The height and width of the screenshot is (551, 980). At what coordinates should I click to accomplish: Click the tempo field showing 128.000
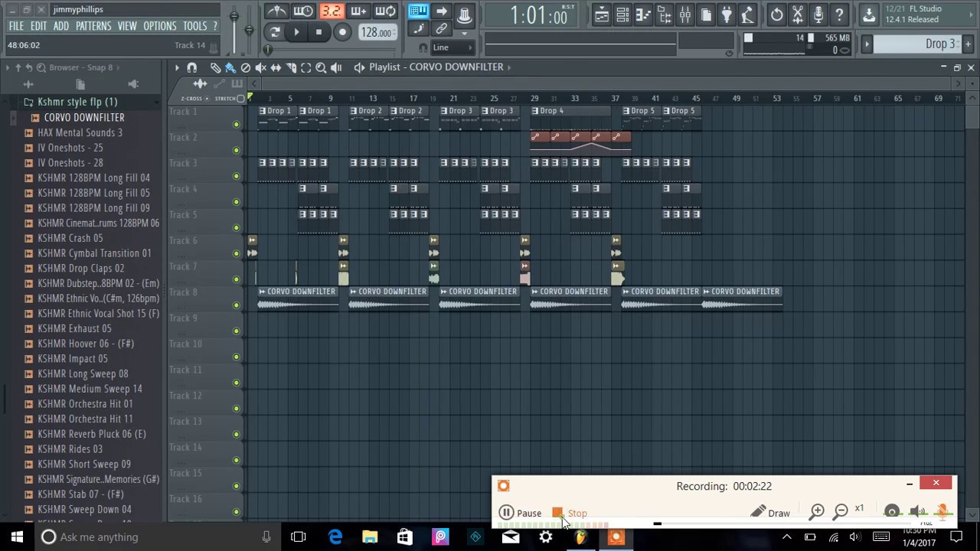(377, 33)
